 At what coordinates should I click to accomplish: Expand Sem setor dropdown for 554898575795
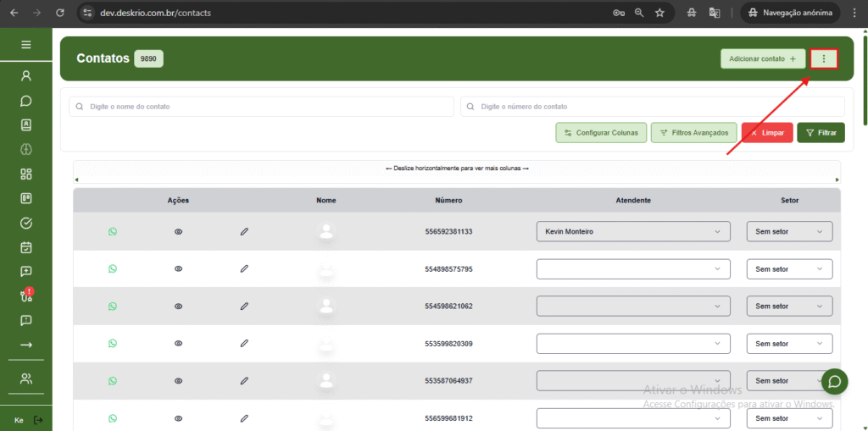(x=789, y=269)
